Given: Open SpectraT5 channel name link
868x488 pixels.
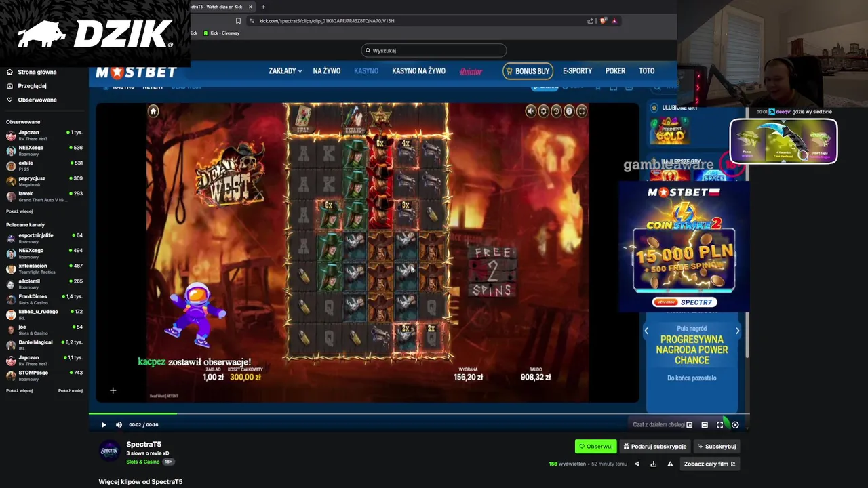Looking at the screenshot, I should tap(144, 445).
